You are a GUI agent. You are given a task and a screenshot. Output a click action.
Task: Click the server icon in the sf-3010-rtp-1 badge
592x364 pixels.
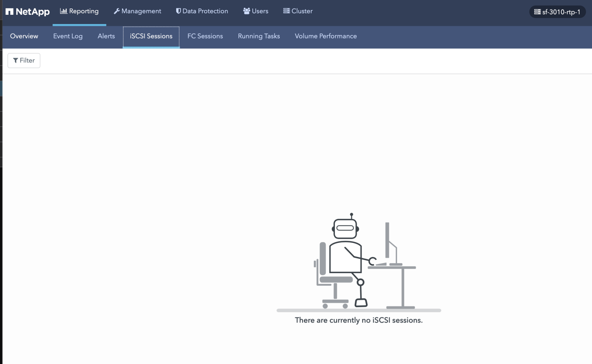coord(537,12)
